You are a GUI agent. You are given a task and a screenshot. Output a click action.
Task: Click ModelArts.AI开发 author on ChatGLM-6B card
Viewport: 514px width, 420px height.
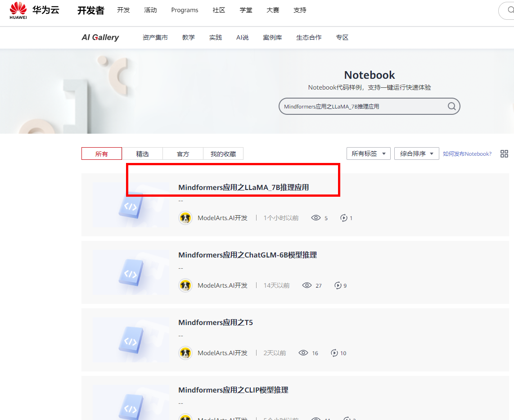pyautogui.click(x=223, y=285)
